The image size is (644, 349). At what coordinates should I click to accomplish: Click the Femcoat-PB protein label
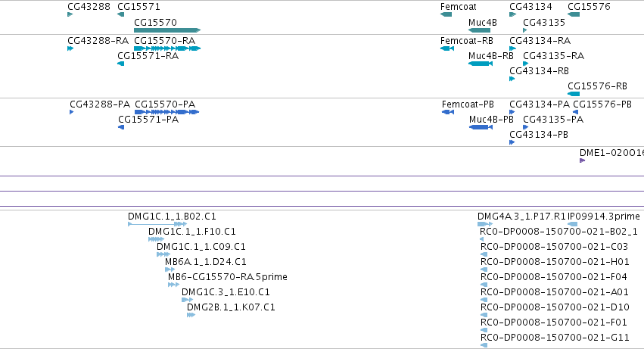(x=468, y=104)
